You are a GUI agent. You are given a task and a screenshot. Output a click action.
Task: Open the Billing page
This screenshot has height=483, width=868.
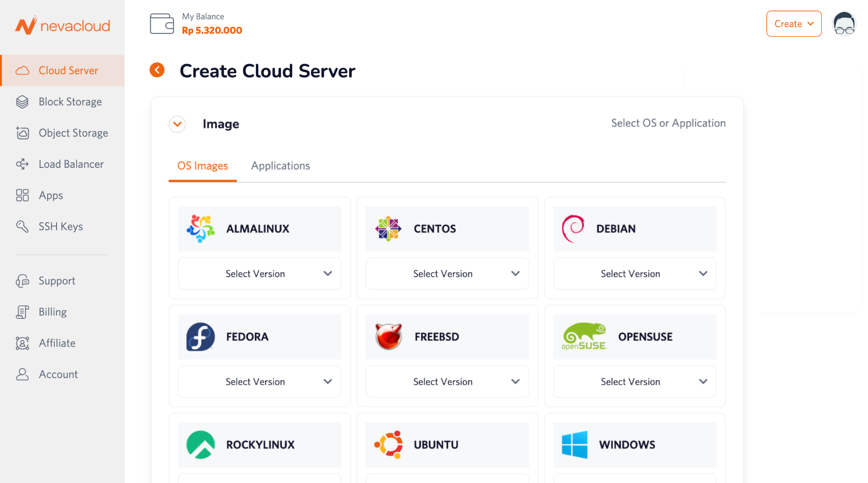click(52, 311)
